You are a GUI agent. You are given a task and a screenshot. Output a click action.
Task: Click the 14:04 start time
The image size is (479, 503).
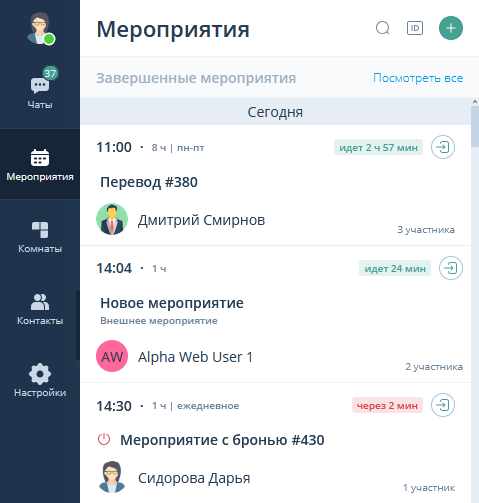point(114,268)
